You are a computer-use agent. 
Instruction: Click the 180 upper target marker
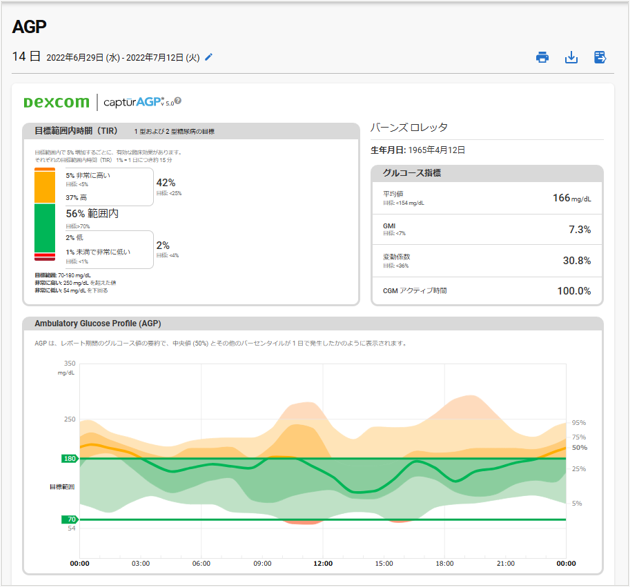[x=70, y=458]
